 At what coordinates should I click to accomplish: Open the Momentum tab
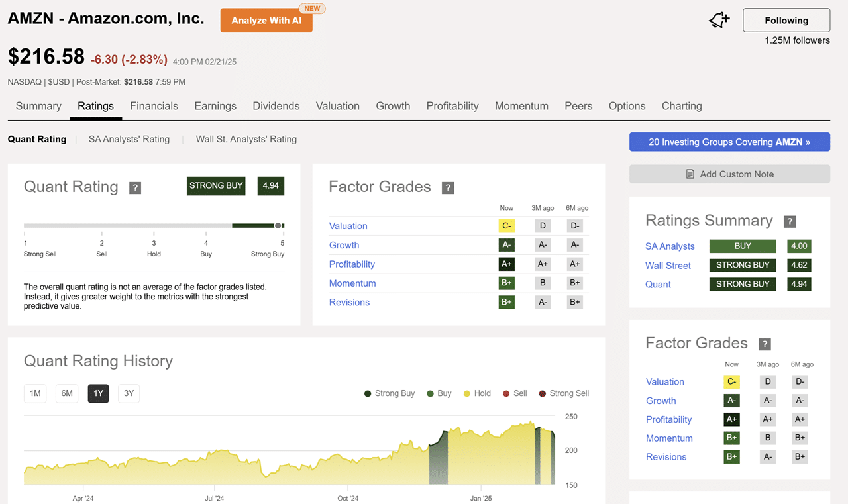pos(521,106)
